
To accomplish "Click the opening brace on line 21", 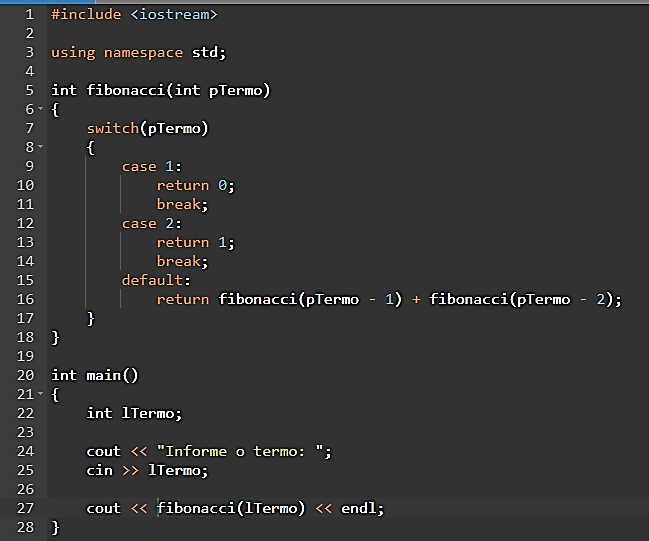I will (55, 394).
